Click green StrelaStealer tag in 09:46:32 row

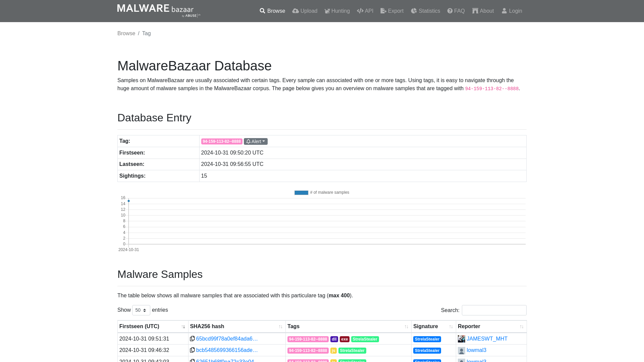click(352, 351)
